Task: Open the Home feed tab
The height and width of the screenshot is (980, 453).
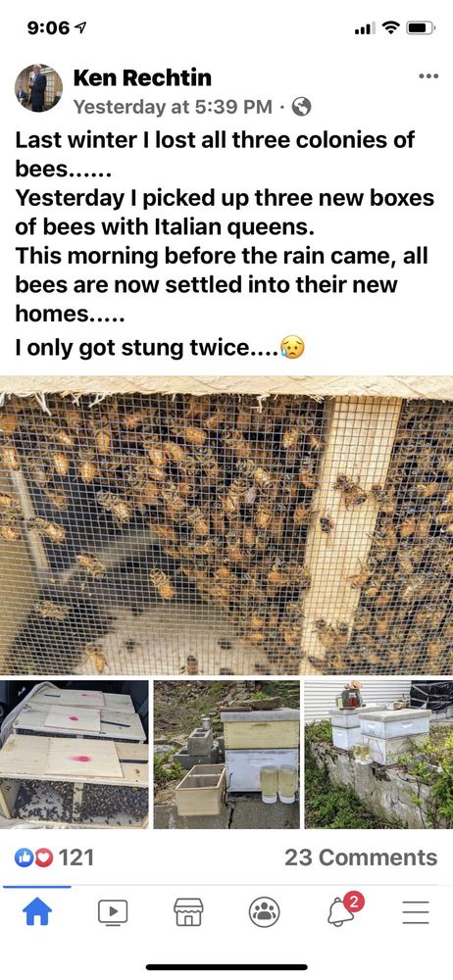Action: [37, 912]
